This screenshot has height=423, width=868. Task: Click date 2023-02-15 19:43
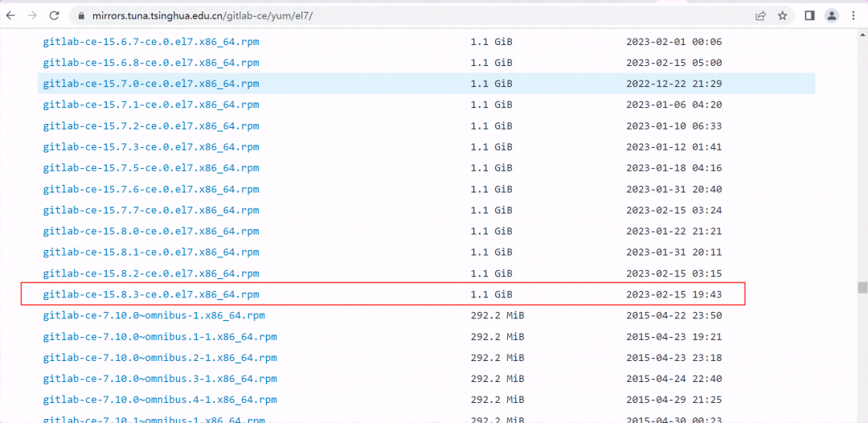point(674,295)
